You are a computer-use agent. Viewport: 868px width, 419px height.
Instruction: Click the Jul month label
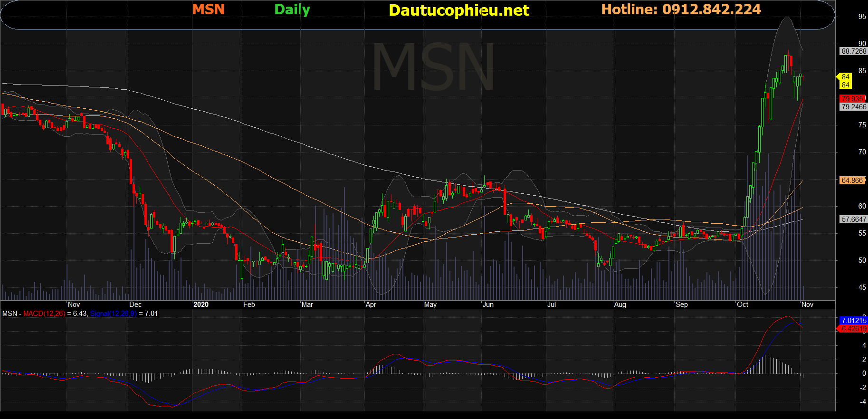pos(552,305)
